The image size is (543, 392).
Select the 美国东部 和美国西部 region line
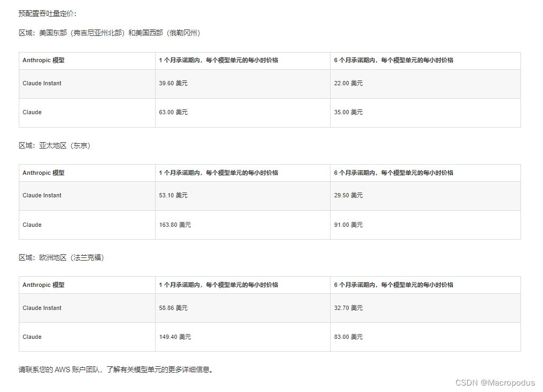[109, 33]
